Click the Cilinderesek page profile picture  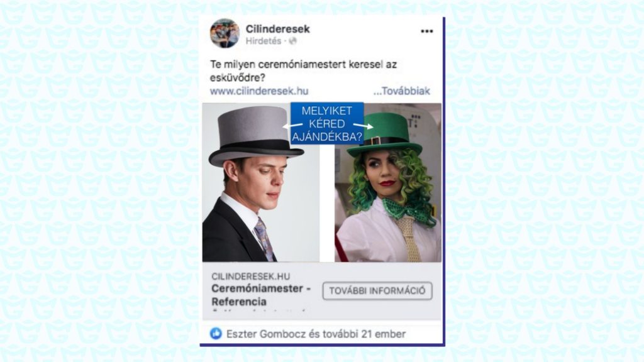(225, 34)
